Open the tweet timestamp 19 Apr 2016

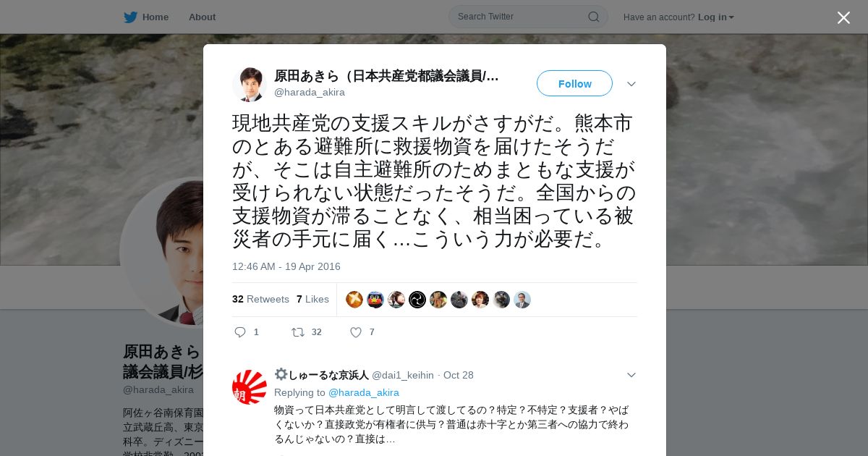click(286, 266)
